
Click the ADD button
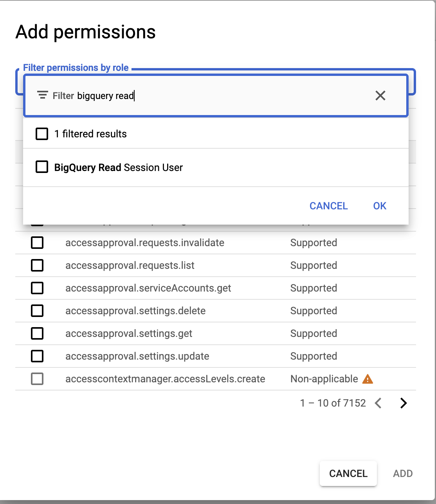pos(403,473)
